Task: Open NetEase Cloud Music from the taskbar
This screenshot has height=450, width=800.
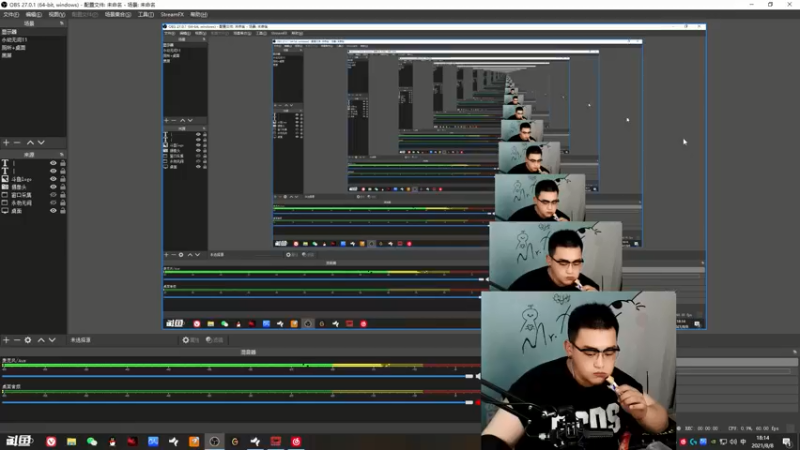Action: point(296,441)
